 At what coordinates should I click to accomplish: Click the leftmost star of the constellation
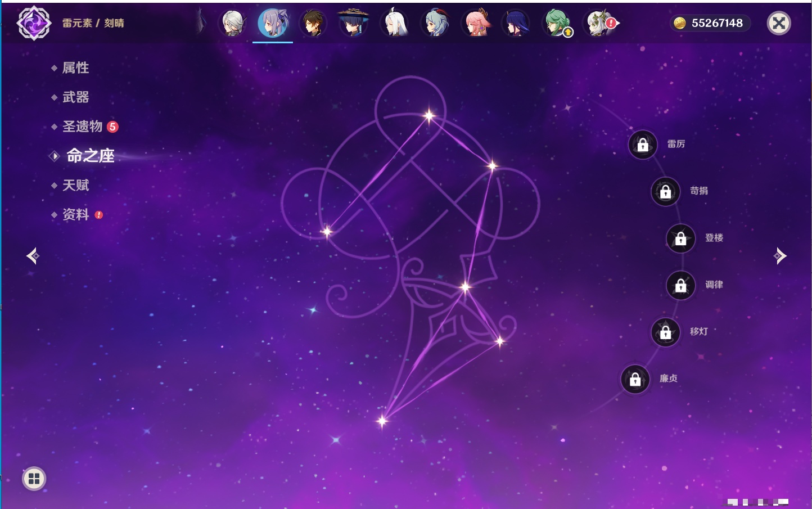(x=327, y=231)
